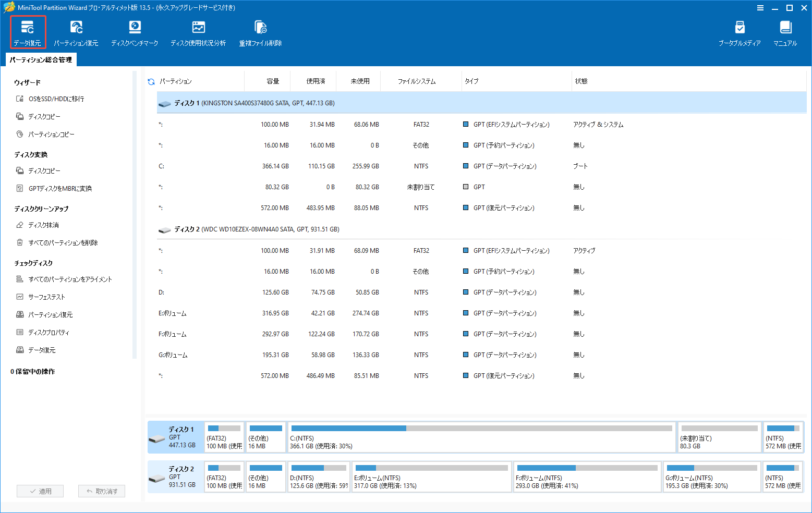Image resolution: width=812 pixels, height=513 pixels.
Task: Select すべてのパーティションをアライメント option
Action: point(69,279)
